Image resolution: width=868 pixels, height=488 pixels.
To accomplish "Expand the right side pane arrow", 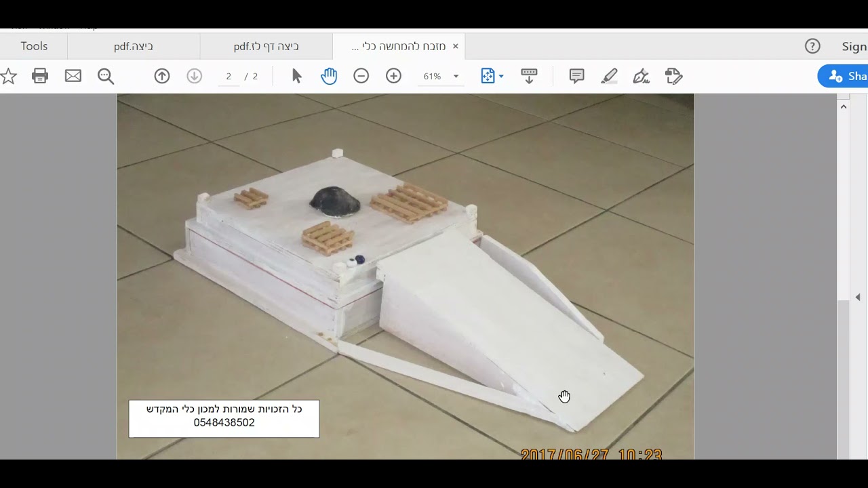I will [x=858, y=297].
